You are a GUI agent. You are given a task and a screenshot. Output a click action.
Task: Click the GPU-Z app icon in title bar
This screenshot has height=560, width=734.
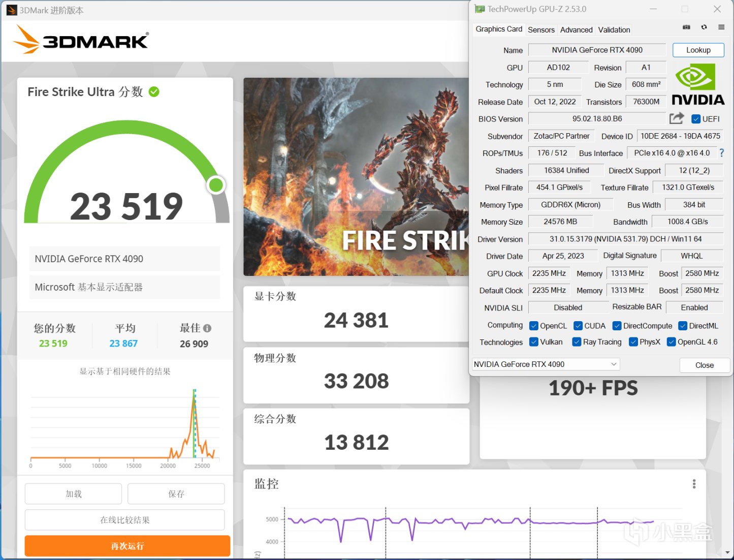480,9
